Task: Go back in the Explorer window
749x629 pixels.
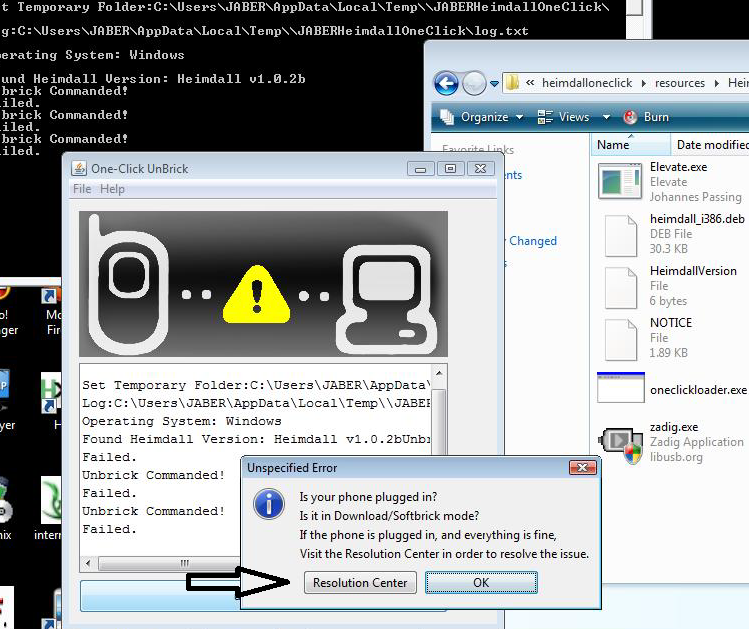Action: click(x=446, y=84)
